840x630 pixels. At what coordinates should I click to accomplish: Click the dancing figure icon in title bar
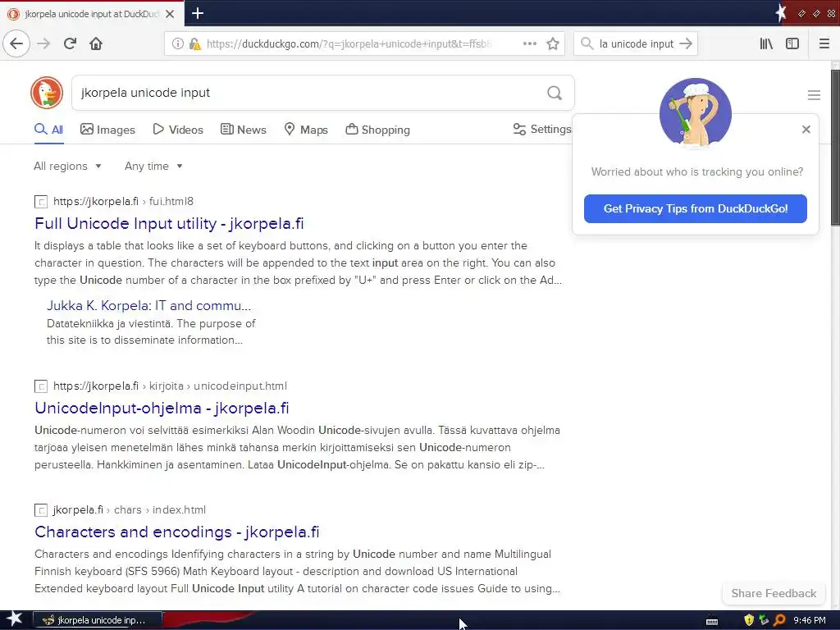click(782, 12)
